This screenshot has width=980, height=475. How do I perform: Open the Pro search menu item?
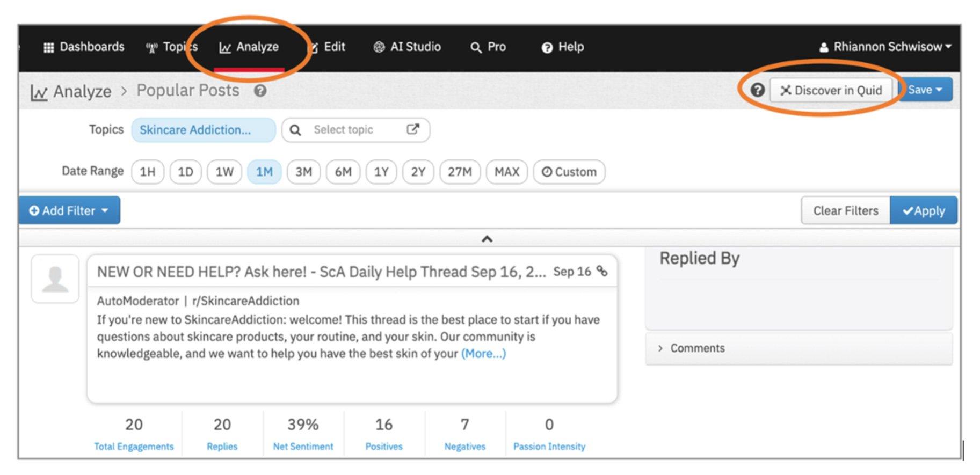tap(488, 47)
